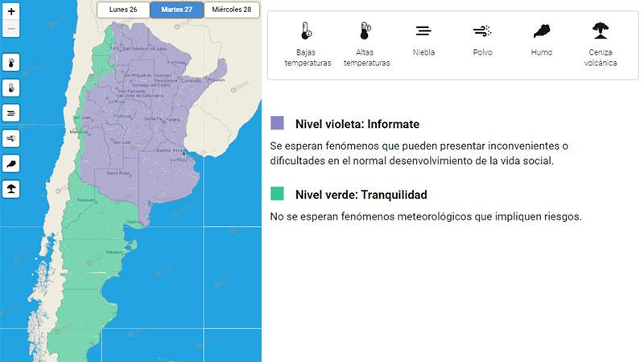The image size is (644, 362).
Task: Click Buenos Aires on the map
Action: pyautogui.click(x=184, y=152)
